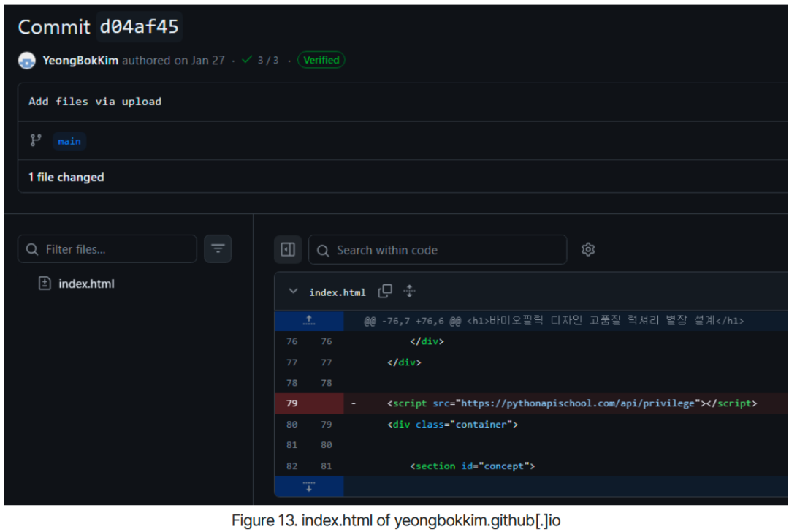Open the file filter options button

tap(218, 248)
